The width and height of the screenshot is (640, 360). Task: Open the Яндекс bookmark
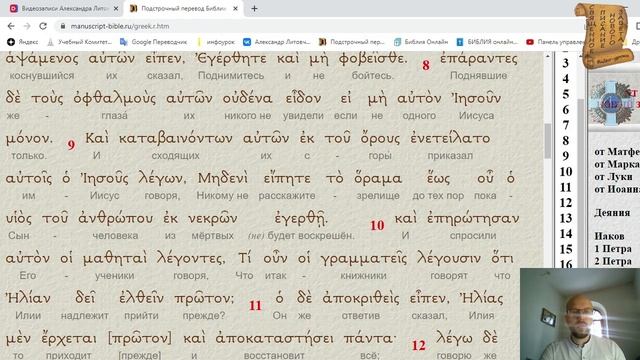[x=23, y=42]
